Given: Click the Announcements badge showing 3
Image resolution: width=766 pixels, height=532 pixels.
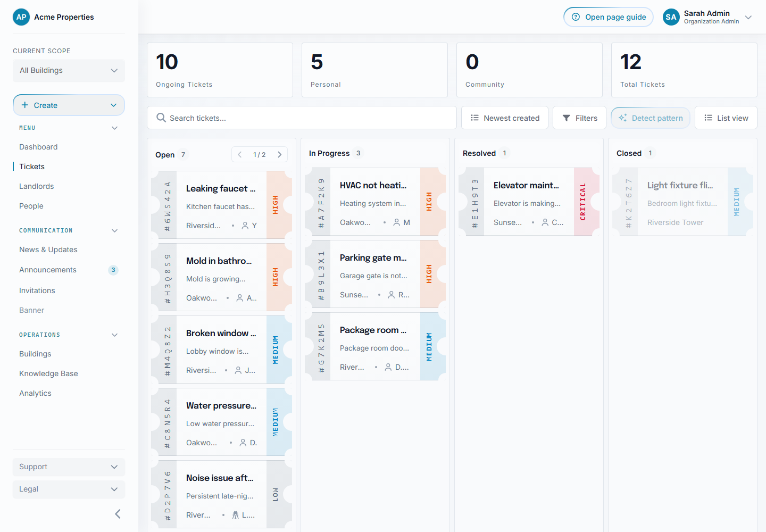Looking at the screenshot, I should [x=113, y=270].
